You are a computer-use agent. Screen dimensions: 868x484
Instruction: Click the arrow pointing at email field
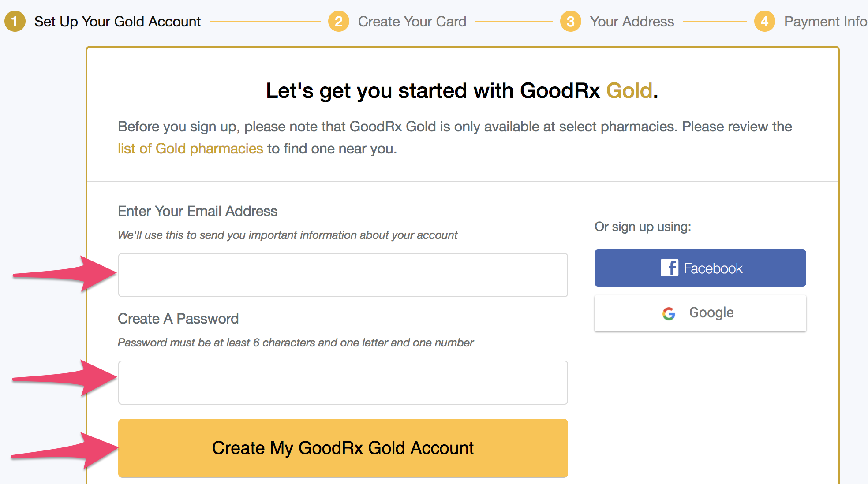coord(64,274)
